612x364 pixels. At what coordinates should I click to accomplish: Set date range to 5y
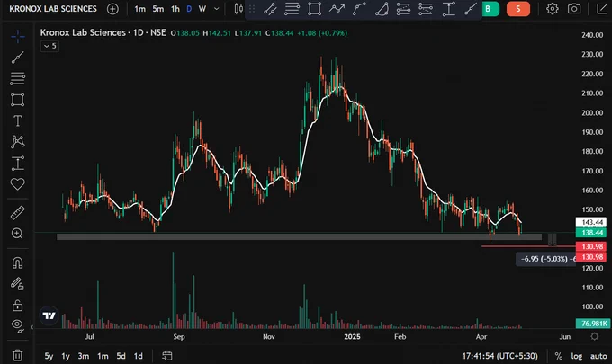click(49, 356)
